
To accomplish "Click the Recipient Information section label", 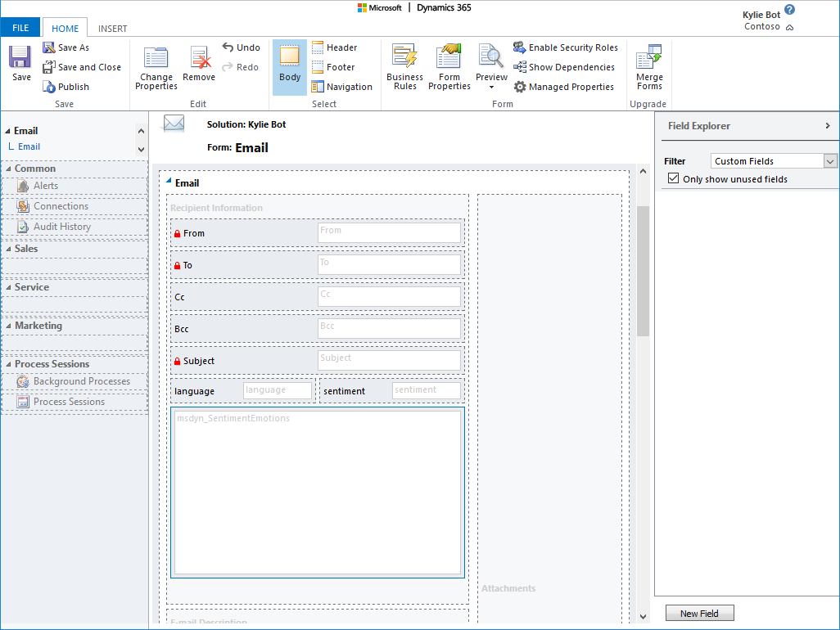I will tap(216, 208).
